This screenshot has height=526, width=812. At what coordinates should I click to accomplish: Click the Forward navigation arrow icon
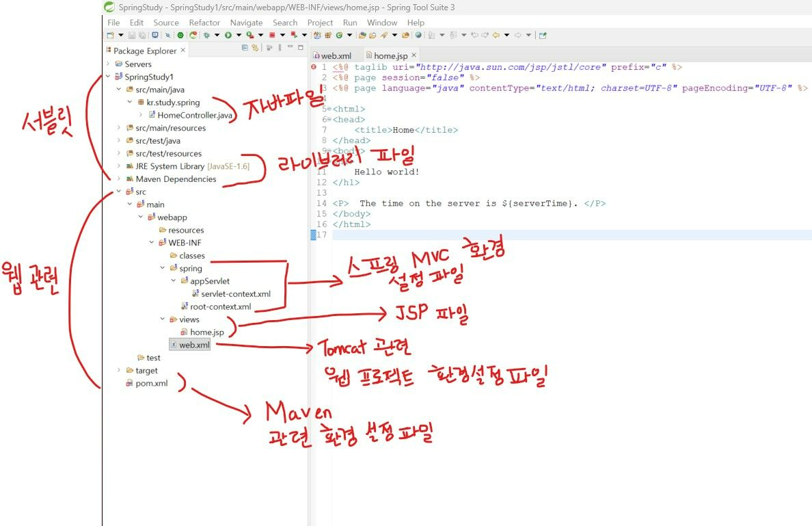click(x=517, y=36)
